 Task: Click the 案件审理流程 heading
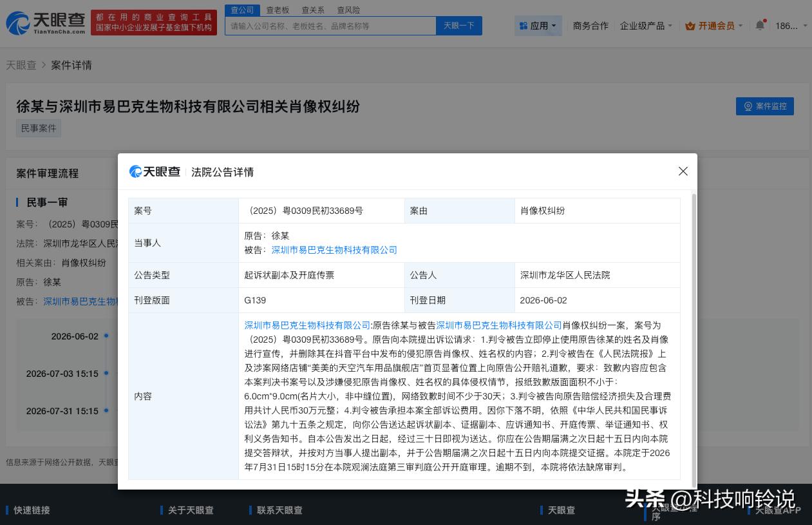pos(47,173)
